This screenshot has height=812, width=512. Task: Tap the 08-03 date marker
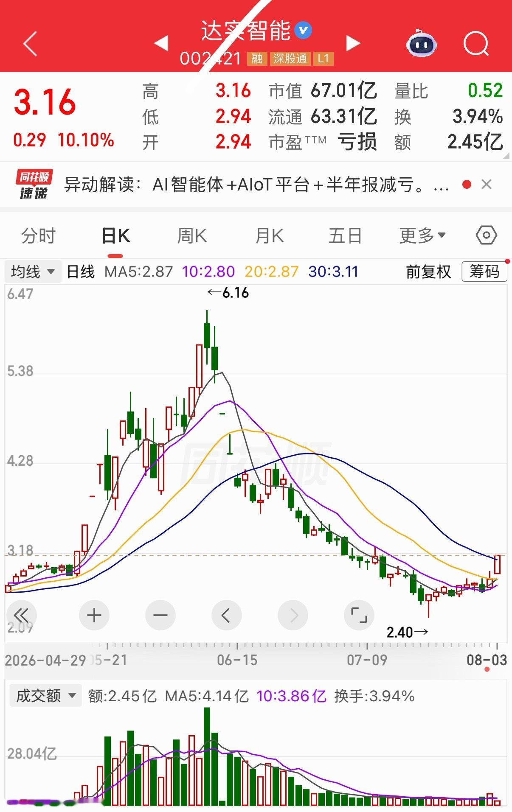(x=487, y=660)
